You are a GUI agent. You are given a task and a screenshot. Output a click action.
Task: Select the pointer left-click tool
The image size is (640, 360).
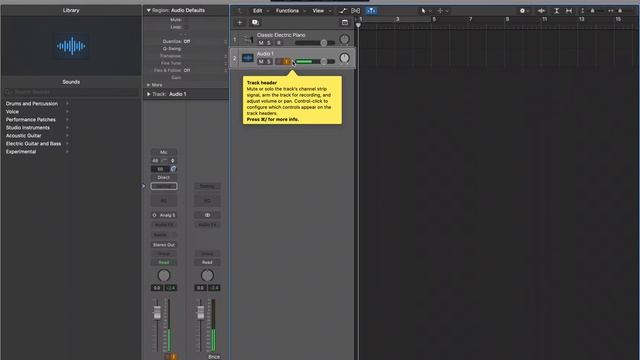[424, 11]
